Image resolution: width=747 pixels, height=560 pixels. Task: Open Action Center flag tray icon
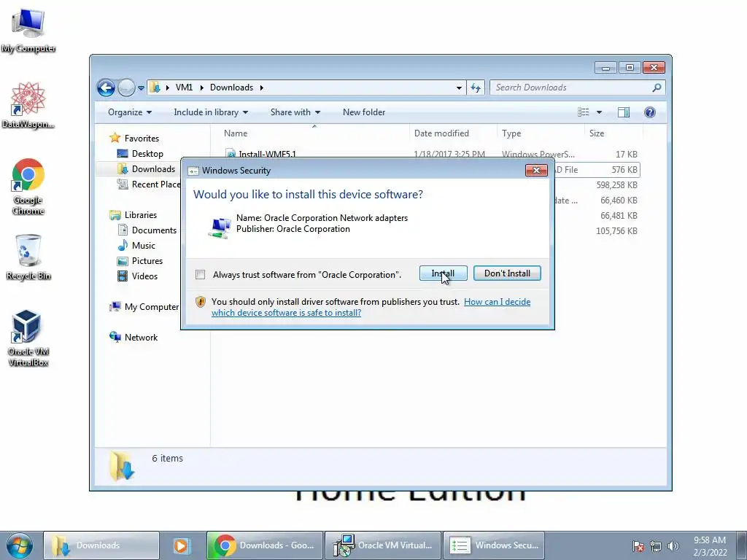(x=639, y=547)
